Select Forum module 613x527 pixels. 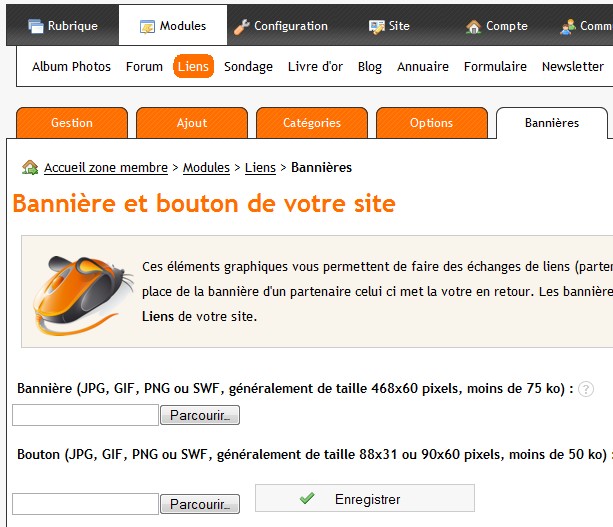point(144,66)
